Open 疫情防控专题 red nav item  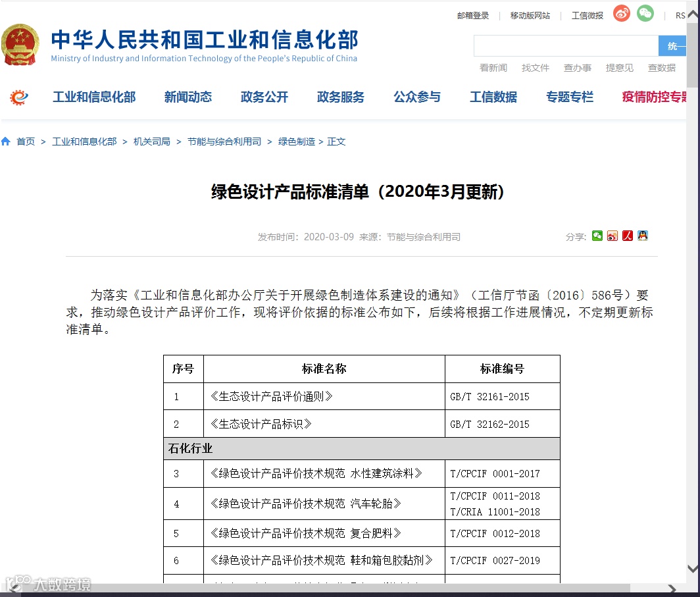(x=654, y=97)
